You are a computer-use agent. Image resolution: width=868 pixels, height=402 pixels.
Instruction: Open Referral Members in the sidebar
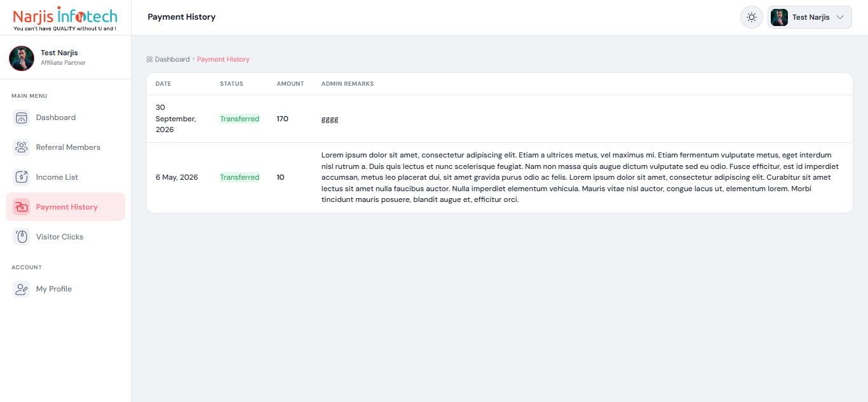[x=65, y=147]
